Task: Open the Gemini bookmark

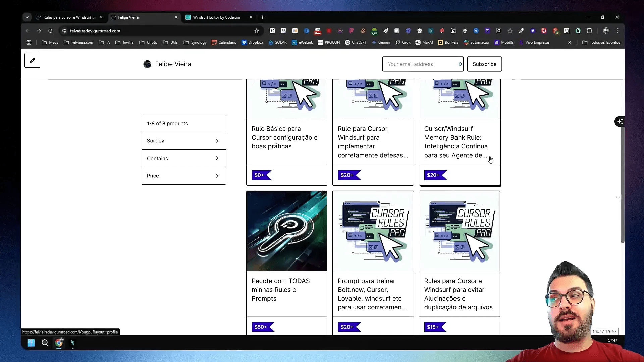Action: click(381, 42)
